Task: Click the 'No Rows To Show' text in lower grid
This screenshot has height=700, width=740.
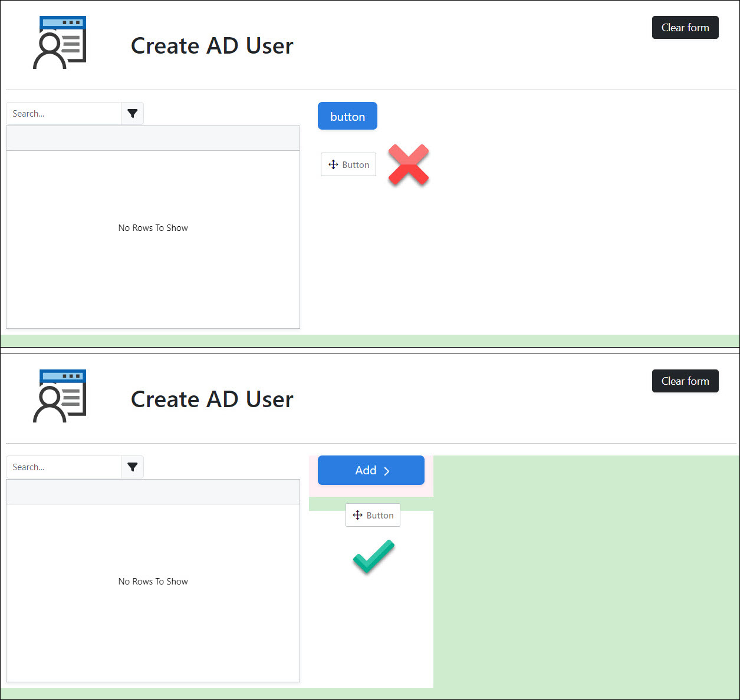Action: [153, 582]
